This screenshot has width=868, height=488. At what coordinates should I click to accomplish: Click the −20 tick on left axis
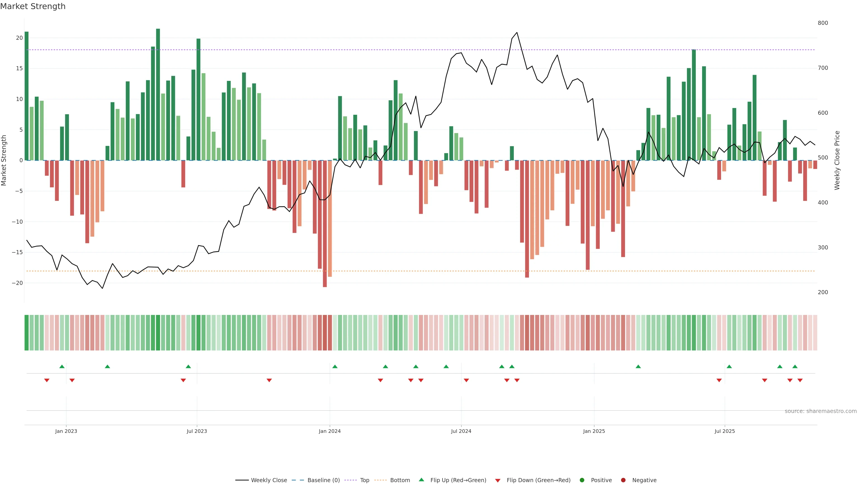[x=17, y=283]
